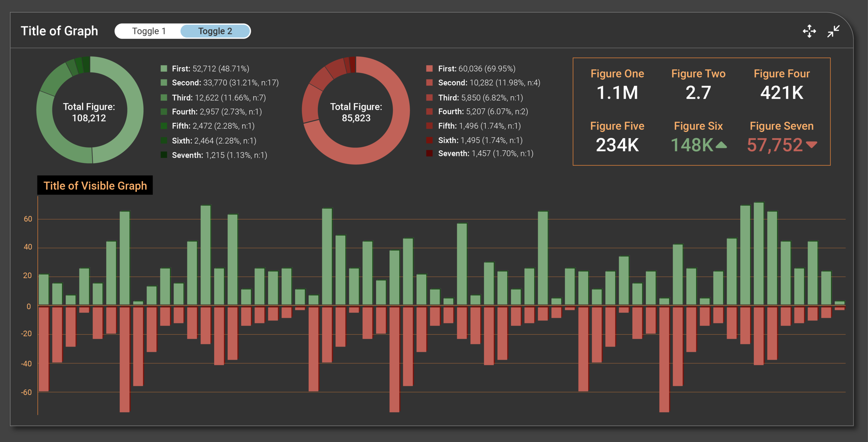Click the y-axis label 20
The image size is (868, 442).
coord(28,276)
